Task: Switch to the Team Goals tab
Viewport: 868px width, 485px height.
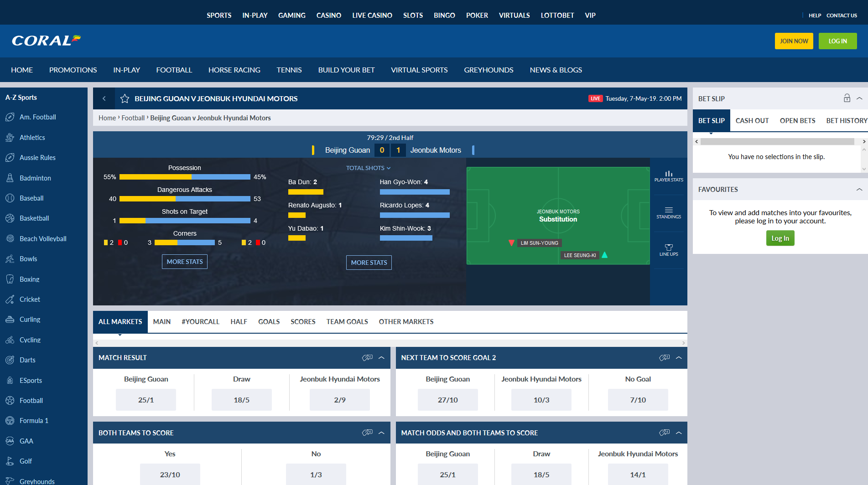Action: [x=347, y=322]
